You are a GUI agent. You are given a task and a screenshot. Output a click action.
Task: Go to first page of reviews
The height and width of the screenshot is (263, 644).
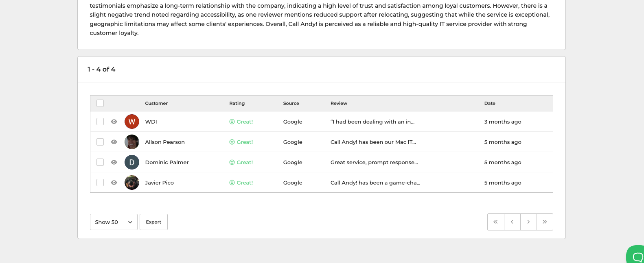495,222
